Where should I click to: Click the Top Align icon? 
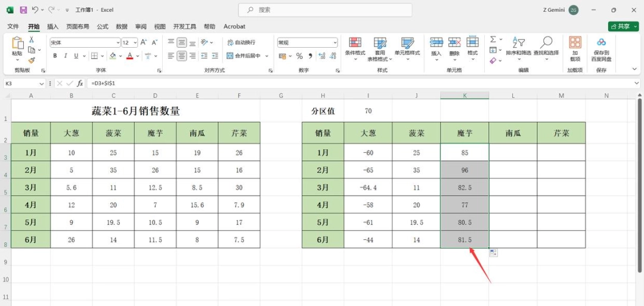click(x=171, y=42)
